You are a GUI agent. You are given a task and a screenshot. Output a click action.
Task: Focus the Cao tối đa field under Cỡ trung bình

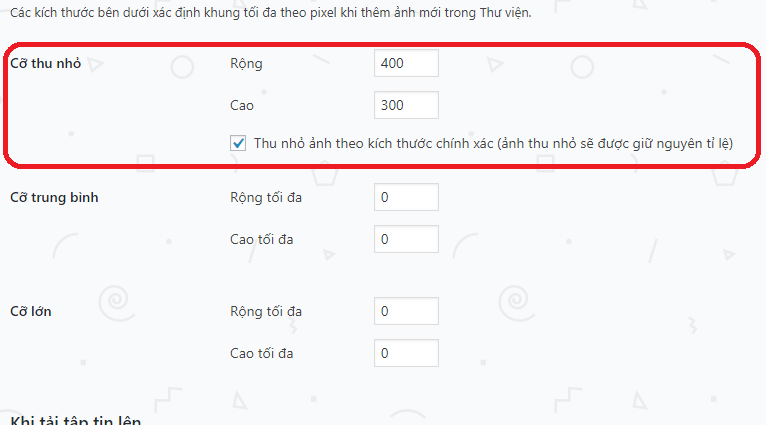tap(406, 239)
